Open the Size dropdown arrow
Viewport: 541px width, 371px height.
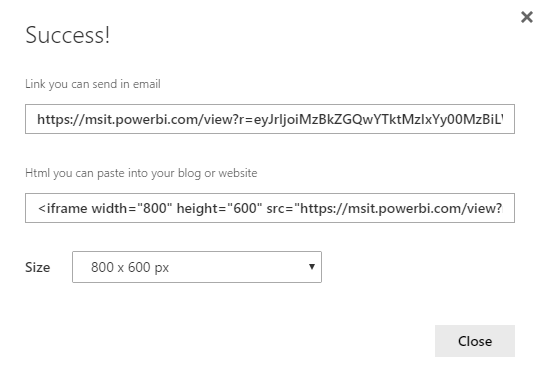click(312, 267)
